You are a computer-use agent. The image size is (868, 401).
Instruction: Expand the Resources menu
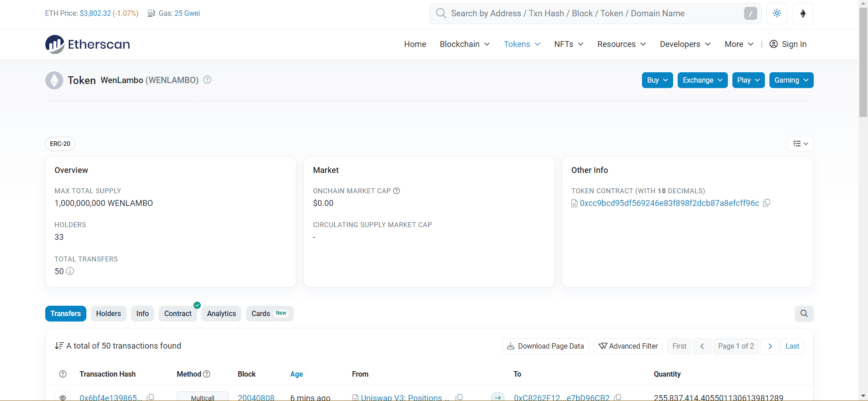(x=622, y=44)
